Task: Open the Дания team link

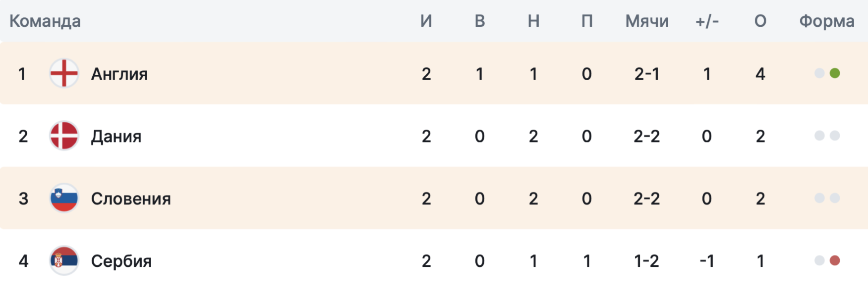Action: 116,136
